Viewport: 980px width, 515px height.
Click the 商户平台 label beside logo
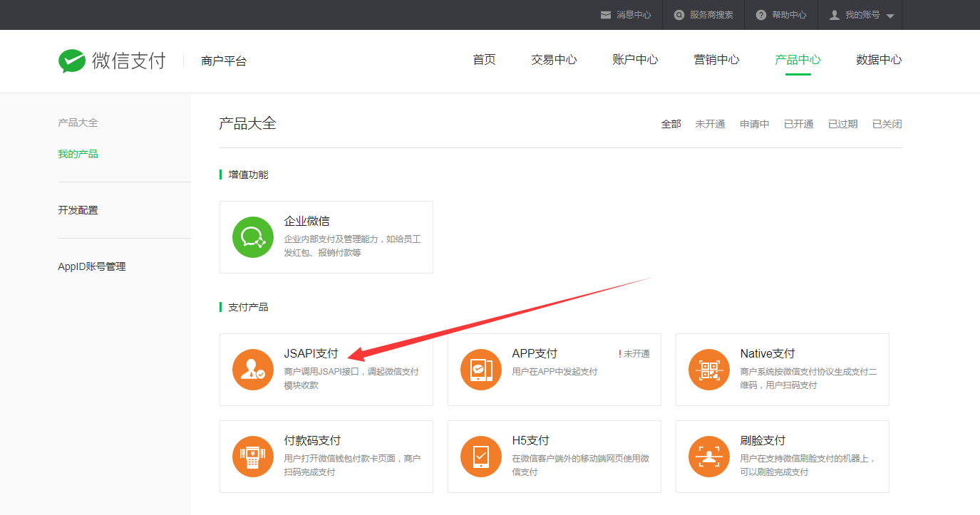(224, 61)
